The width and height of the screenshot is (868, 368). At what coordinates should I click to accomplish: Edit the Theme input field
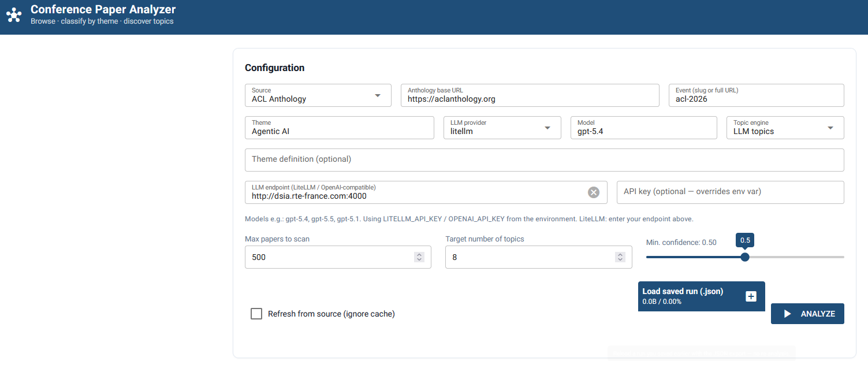click(340, 128)
